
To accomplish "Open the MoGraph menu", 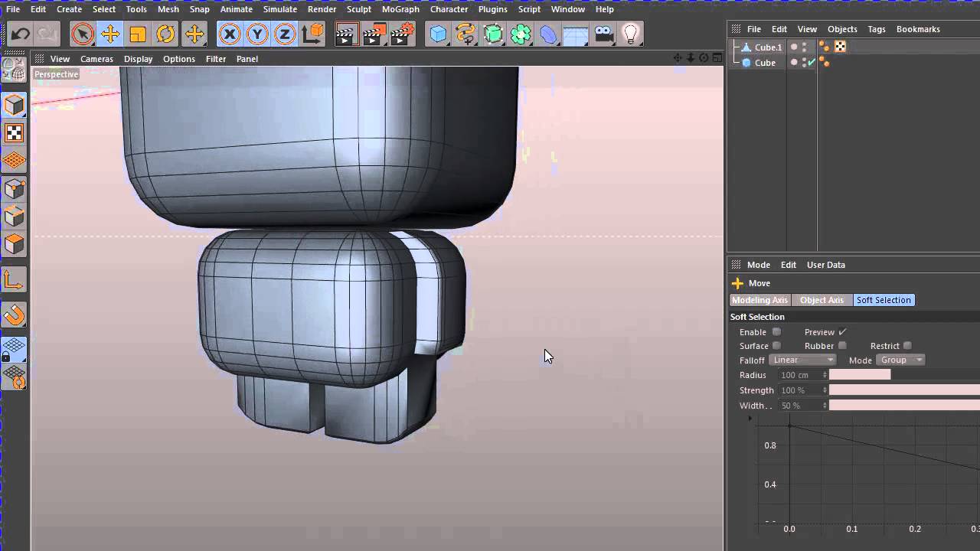I will [400, 9].
